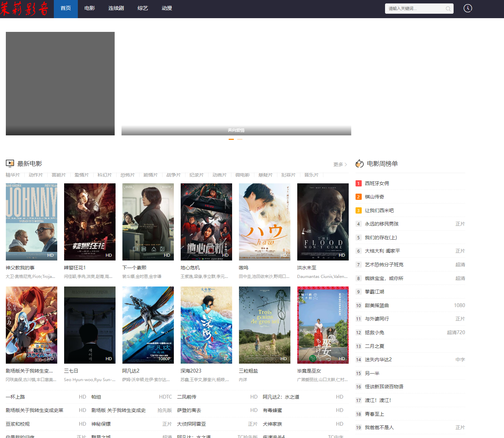Open the 地心危机 poster
This screenshot has width=504, height=438.
(x=206, y=222)
